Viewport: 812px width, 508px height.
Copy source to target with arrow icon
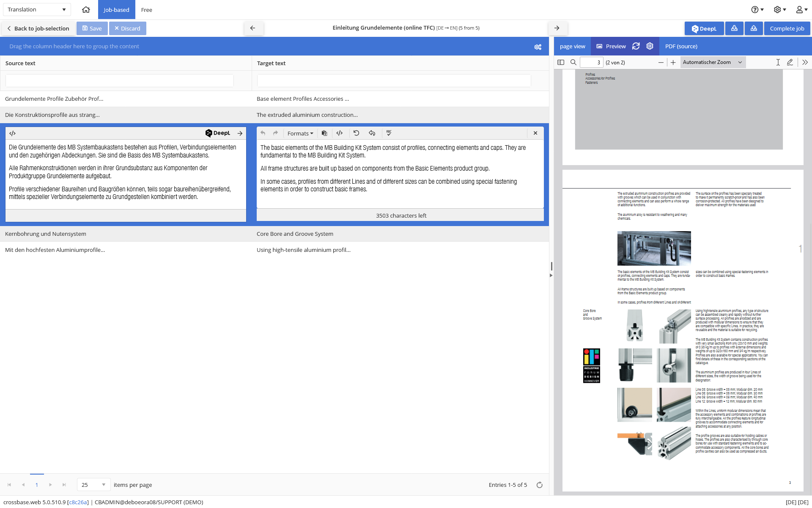240,133
